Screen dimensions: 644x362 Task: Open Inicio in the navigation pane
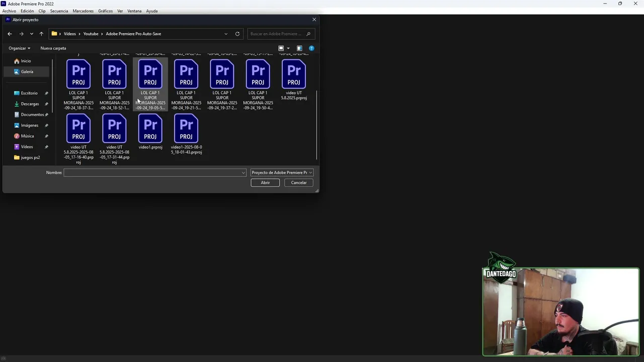tap(26, 61)
